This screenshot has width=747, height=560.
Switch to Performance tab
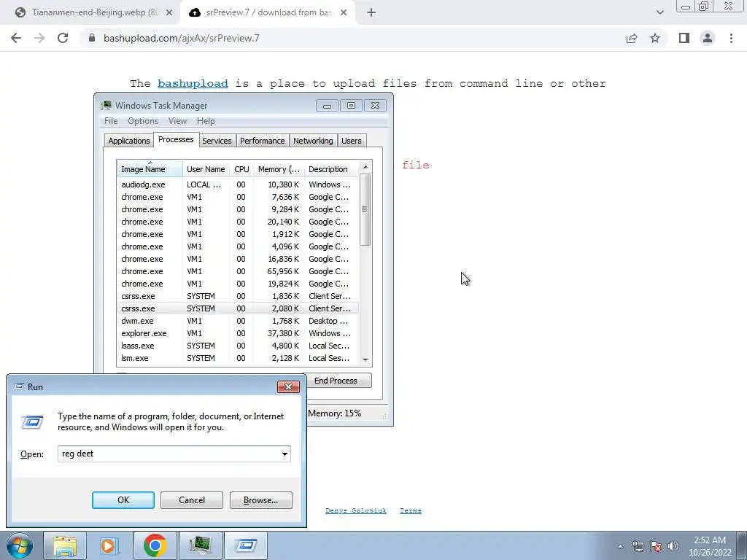(262, 141)
